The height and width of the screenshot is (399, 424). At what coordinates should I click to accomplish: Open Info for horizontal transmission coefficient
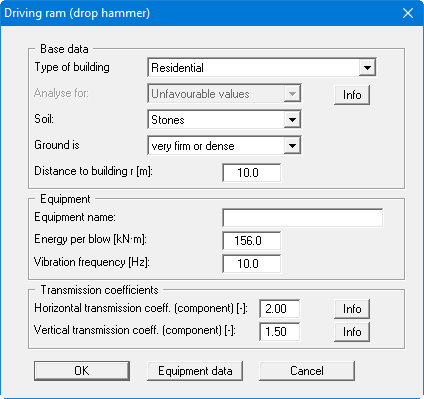coord(352,309)
